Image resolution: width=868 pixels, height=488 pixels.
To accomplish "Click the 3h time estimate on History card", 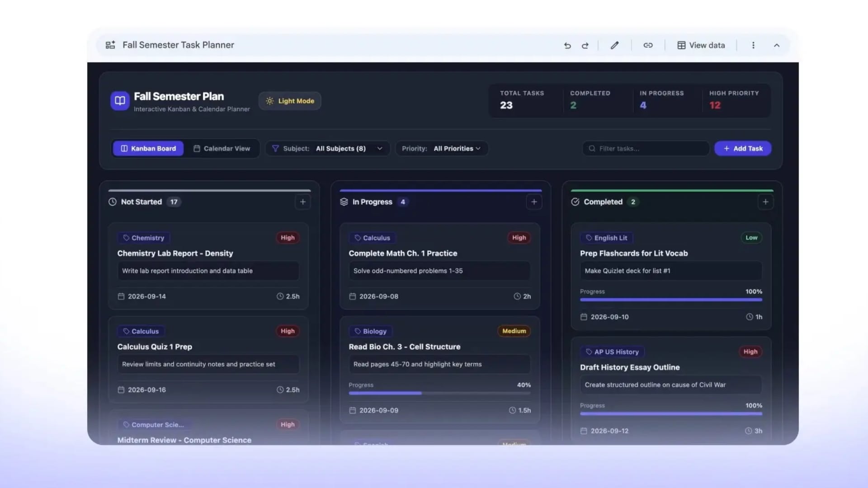I will [x=754, y=431].
